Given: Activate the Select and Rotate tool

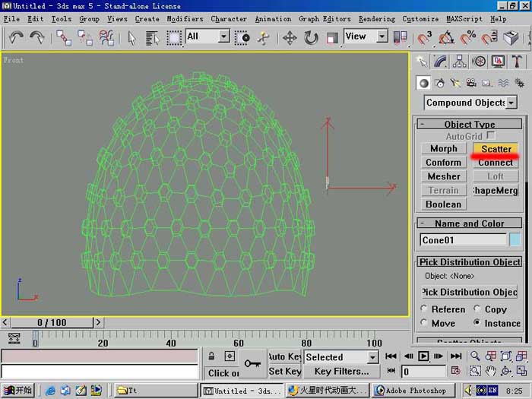Looking at the screenshot, I should [311, 38].
